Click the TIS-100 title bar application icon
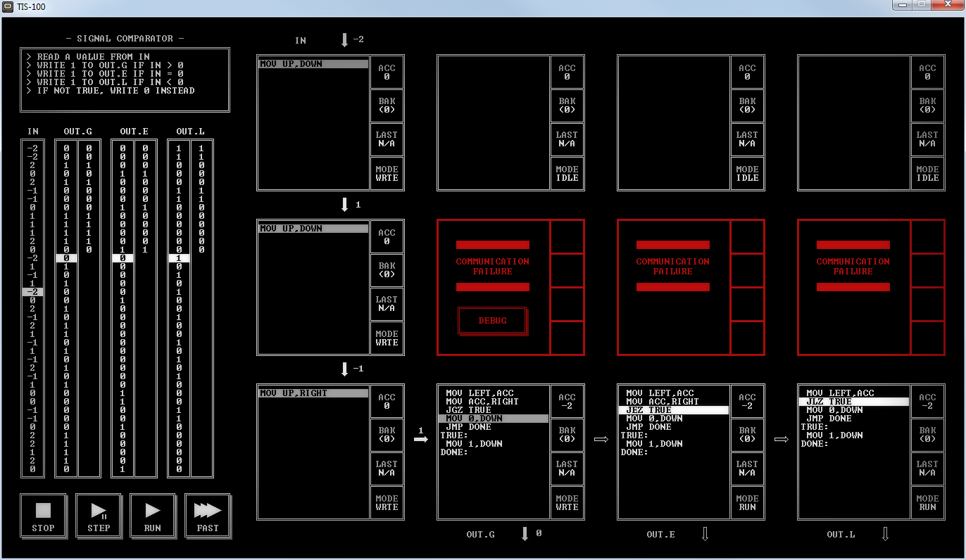The height and width of the screenshot is (560, 966). pyautogui.click(x=7, y=5)
